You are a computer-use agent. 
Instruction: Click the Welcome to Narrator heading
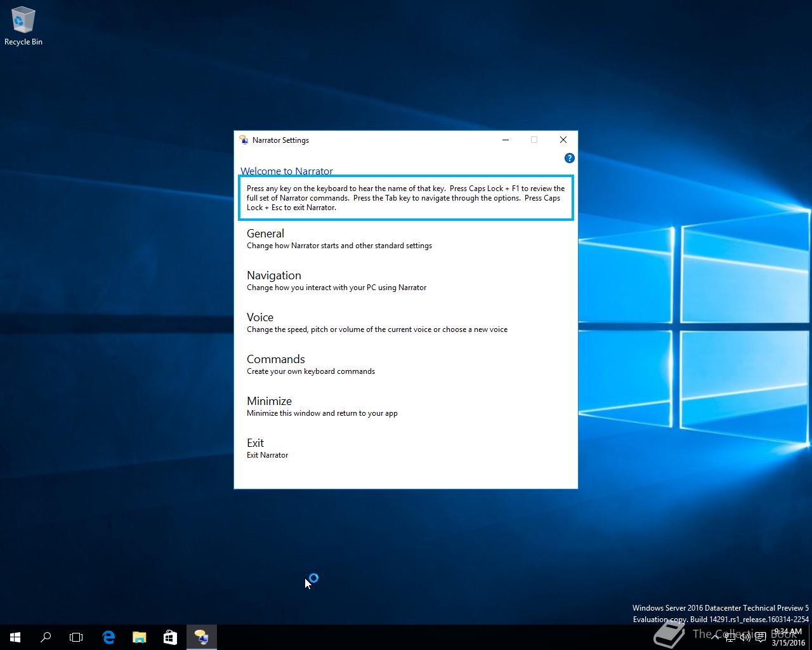(287, 171)
